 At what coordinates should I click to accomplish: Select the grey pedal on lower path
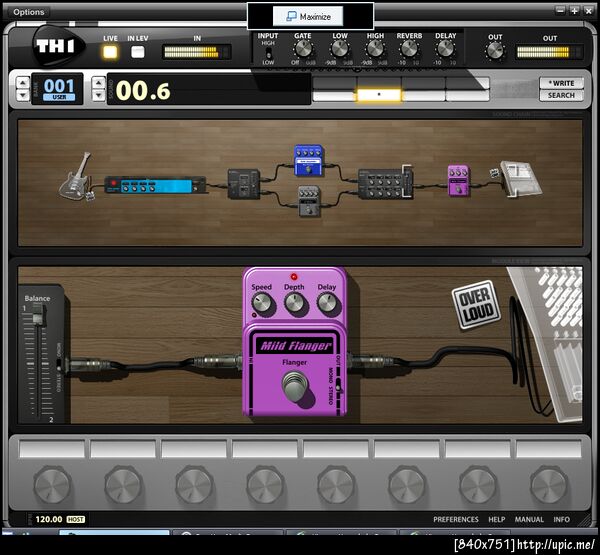(x=309, y=201)
